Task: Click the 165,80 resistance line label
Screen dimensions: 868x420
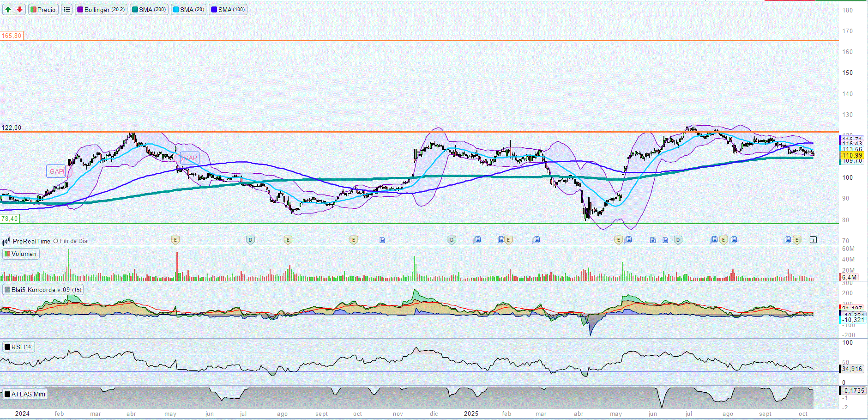Action: click(12, 36)
